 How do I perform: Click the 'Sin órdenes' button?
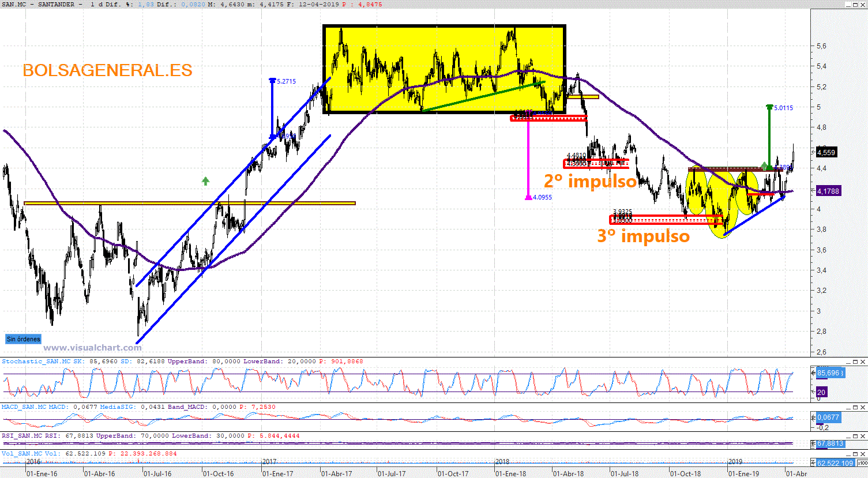tap(24, 339)
